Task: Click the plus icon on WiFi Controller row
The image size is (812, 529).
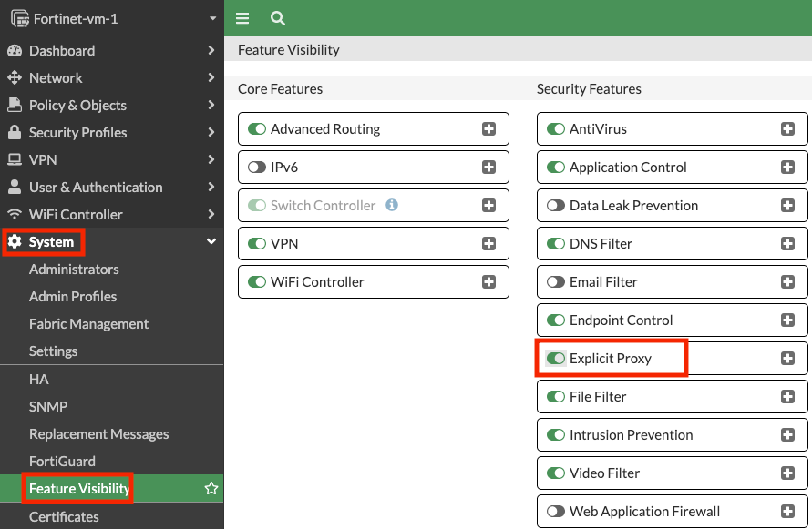Action: point(489,282)
